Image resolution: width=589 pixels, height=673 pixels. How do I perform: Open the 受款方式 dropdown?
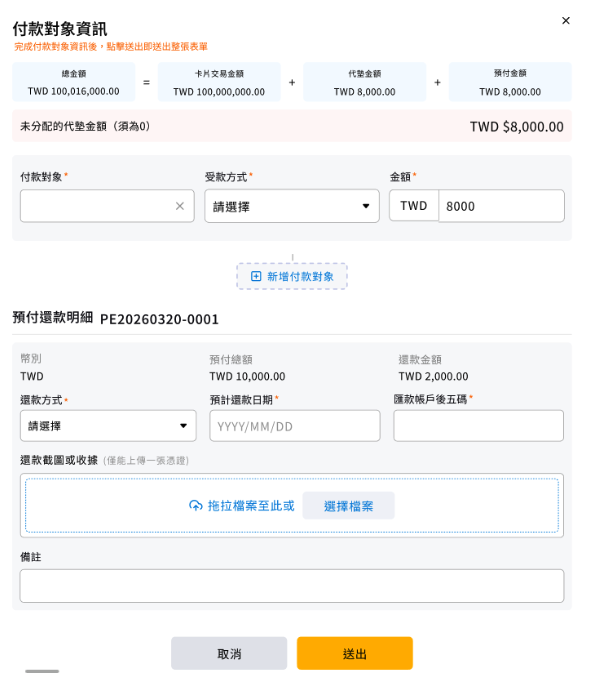point(292,206)
